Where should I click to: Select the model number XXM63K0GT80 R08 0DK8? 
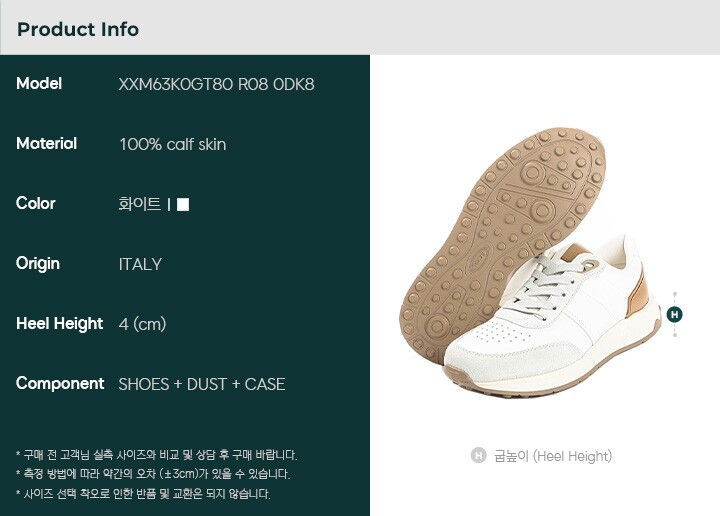pos(216,84)
